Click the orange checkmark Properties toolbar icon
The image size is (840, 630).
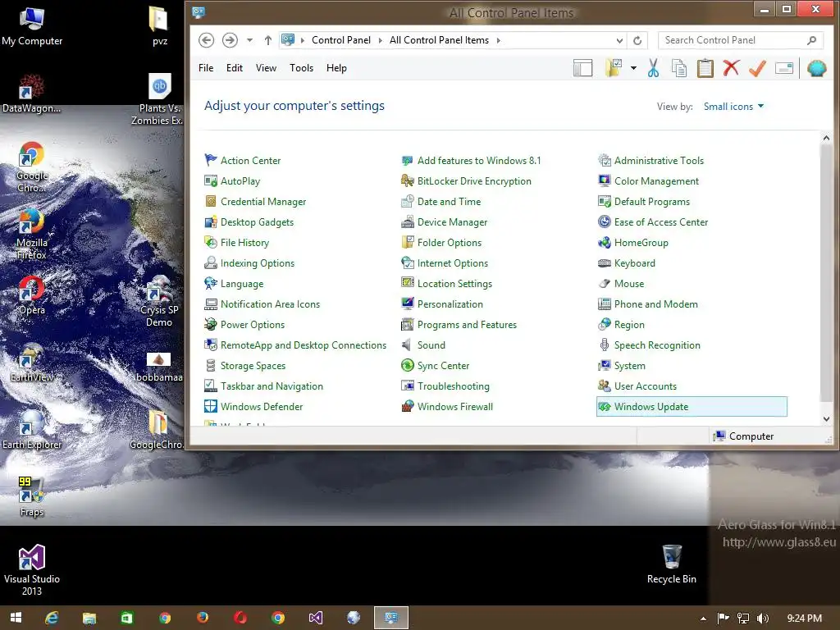[x=757, y=68]
